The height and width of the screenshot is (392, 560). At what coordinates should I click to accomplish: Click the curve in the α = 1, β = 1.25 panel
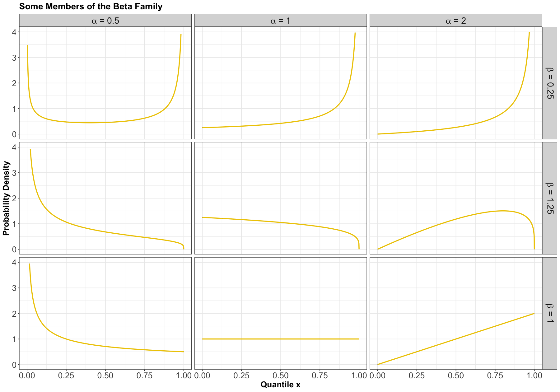point(280,222)
